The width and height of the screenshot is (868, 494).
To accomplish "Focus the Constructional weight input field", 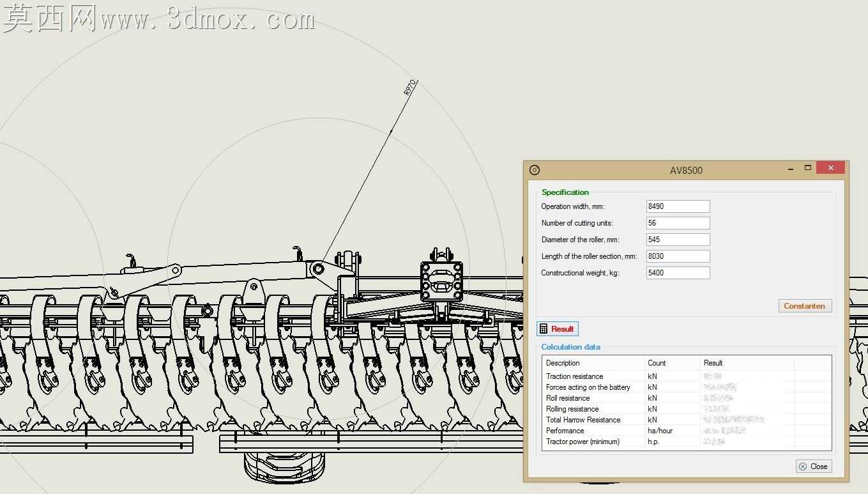I will tap(678, 273).
